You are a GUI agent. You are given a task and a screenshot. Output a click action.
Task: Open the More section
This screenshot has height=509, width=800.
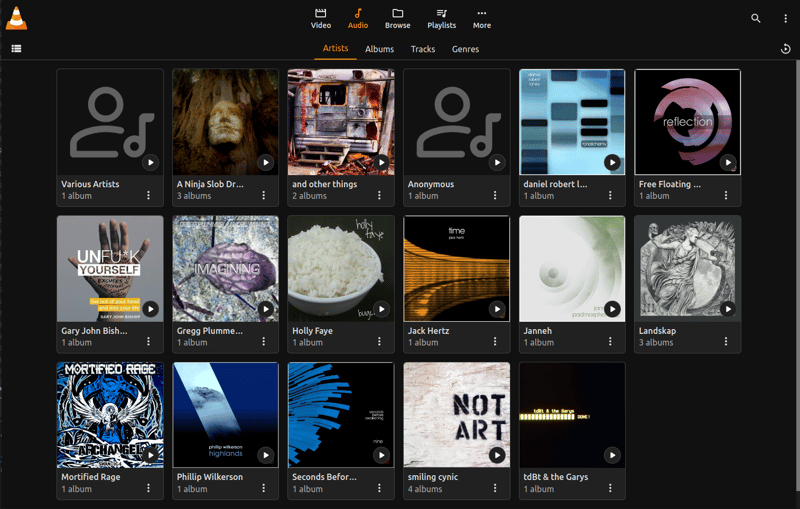click(x=482, y=19)
